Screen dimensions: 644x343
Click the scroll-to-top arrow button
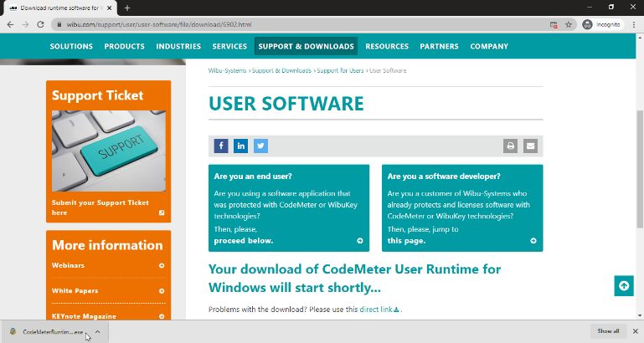click(624, 286)
